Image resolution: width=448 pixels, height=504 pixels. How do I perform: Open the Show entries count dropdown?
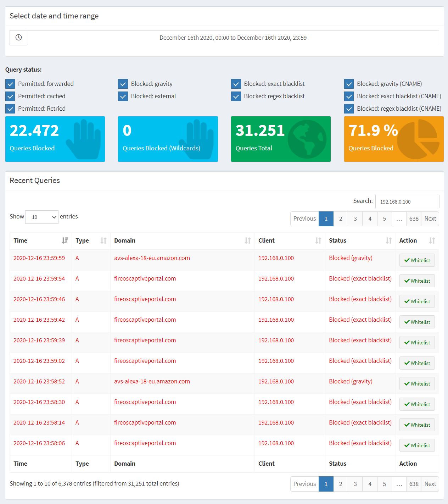[42, 217]
